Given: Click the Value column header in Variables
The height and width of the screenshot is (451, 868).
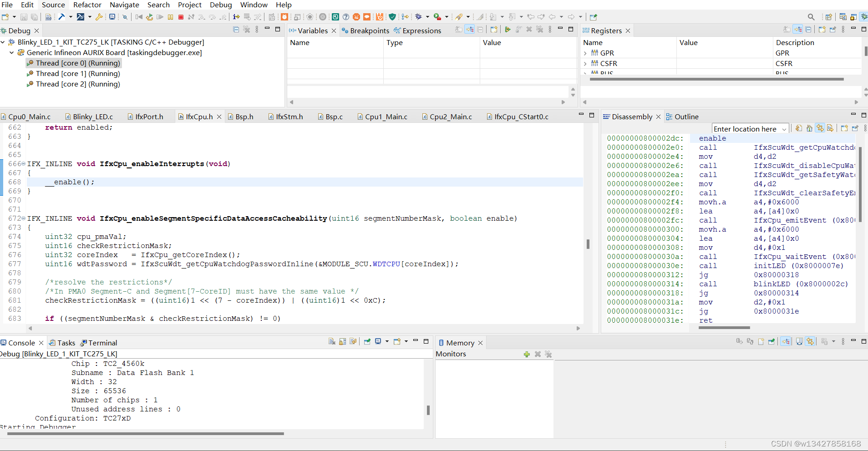Looking at the screenshot, I should coord(528,43).
